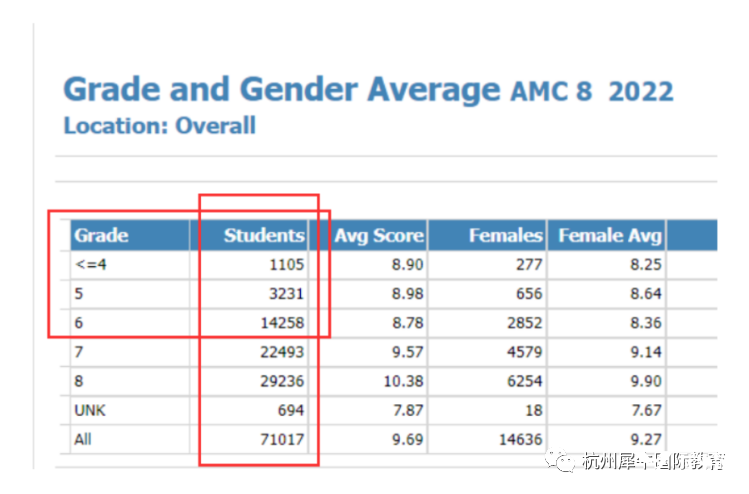Select the females count 4579

[x=524, y=352]
